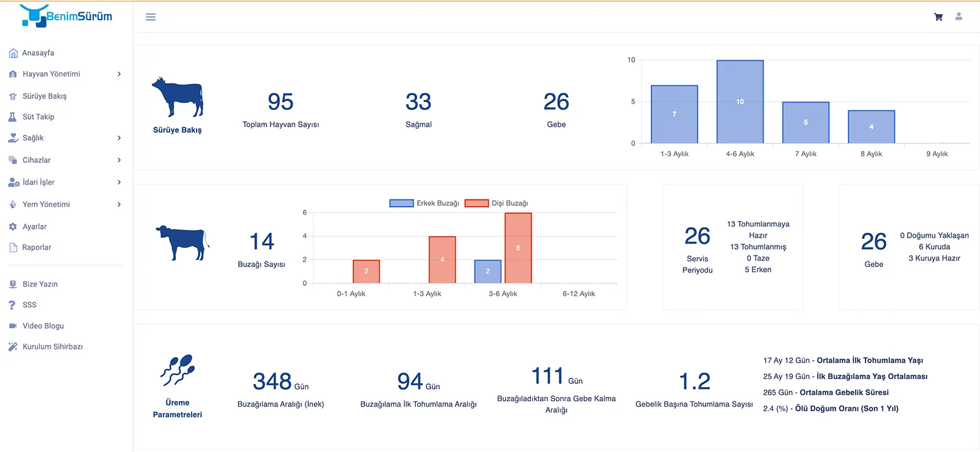The width and height of the screenshot is (980, 452).
Task: Go to Anasayfa in the sidebar
Action: point(38,53)
